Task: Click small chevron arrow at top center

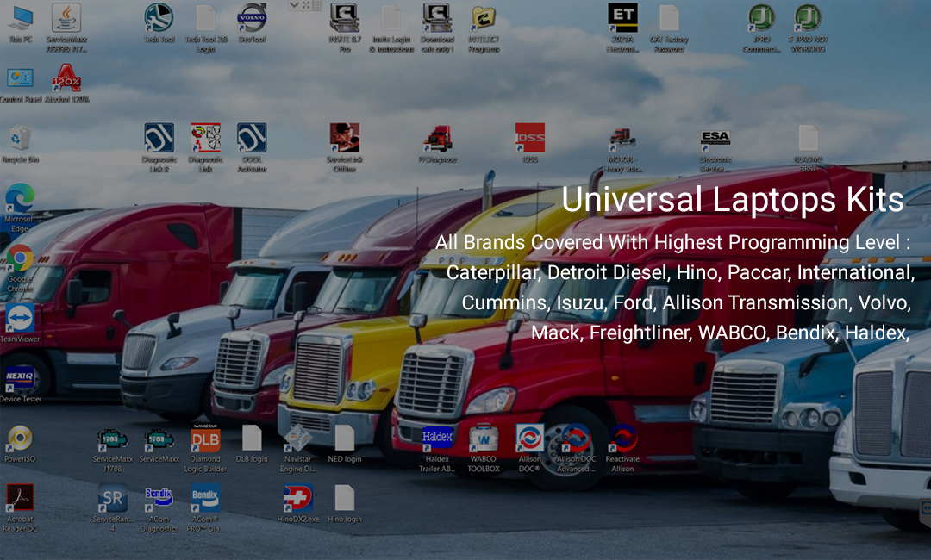Action: 294,5
